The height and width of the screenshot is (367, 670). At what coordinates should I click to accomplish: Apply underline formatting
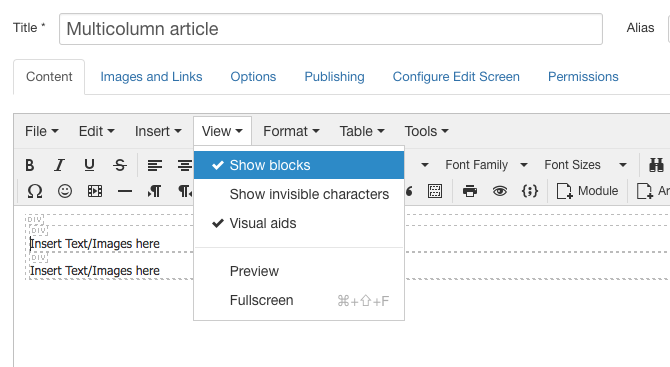point(89,165)
